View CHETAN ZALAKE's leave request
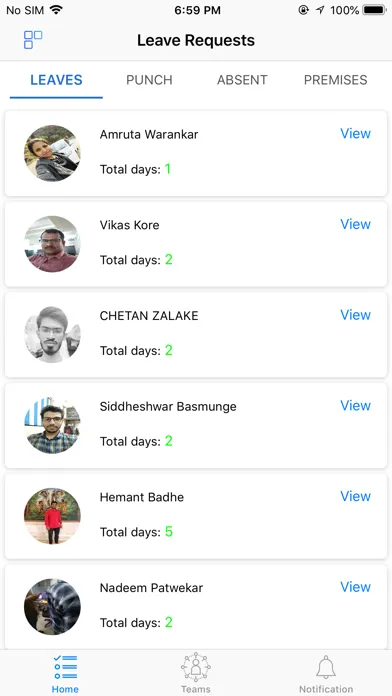The height and width of the screenshot is (696, 392). click(x=356, y=315)
